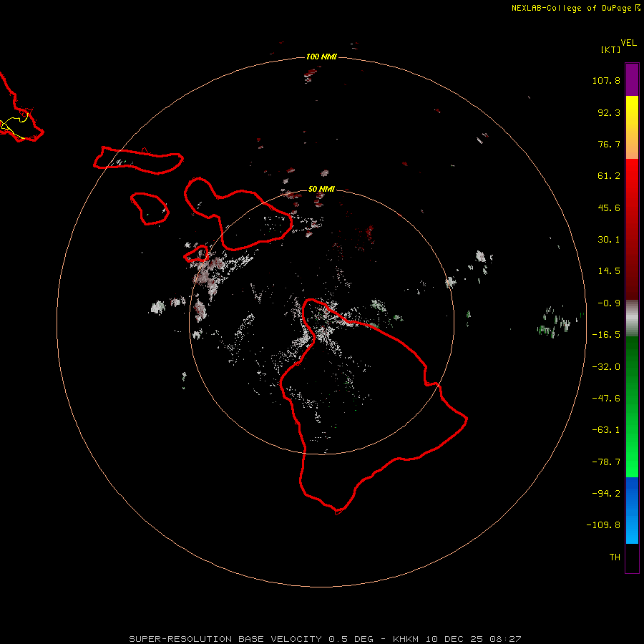Click the yellow-orange band of velocity scale

tap(632, 127)
